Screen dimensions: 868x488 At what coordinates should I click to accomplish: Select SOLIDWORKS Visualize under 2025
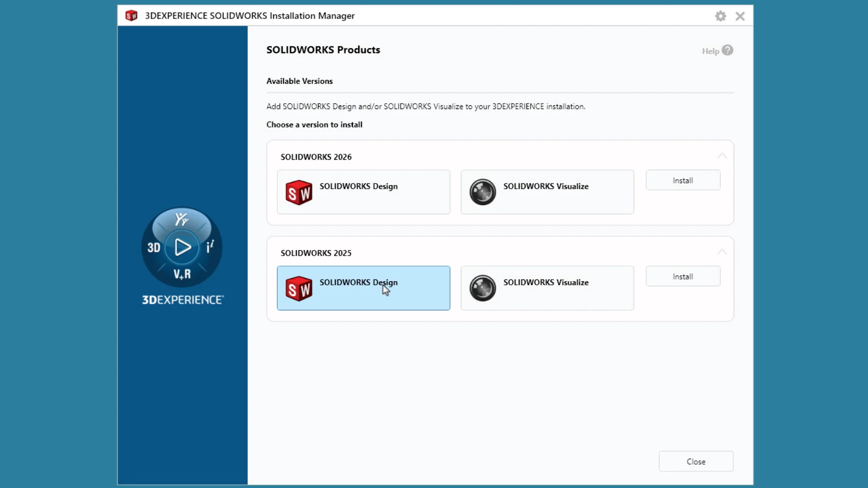[x=547, y=288]
